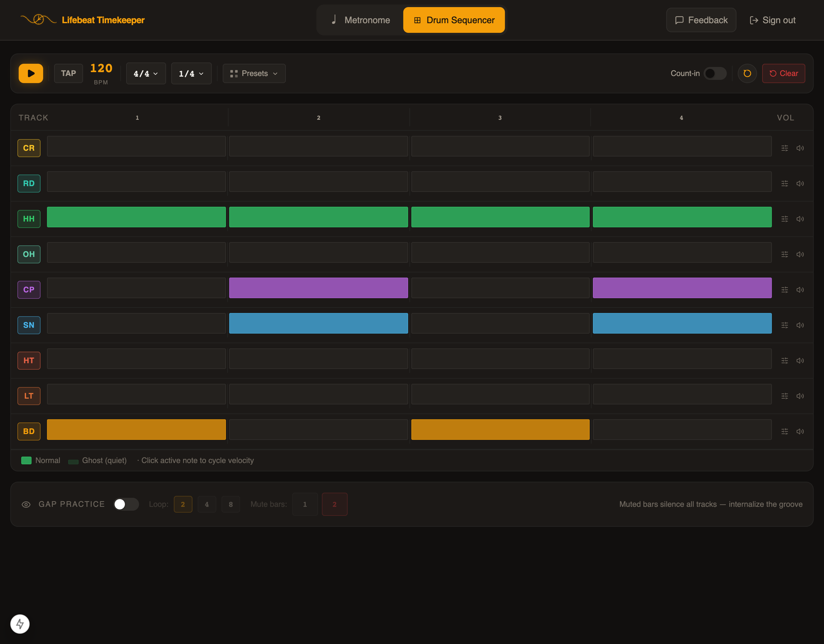Open LT track mixer settings icon
The image size is (824, 644).
coord(784,396)
